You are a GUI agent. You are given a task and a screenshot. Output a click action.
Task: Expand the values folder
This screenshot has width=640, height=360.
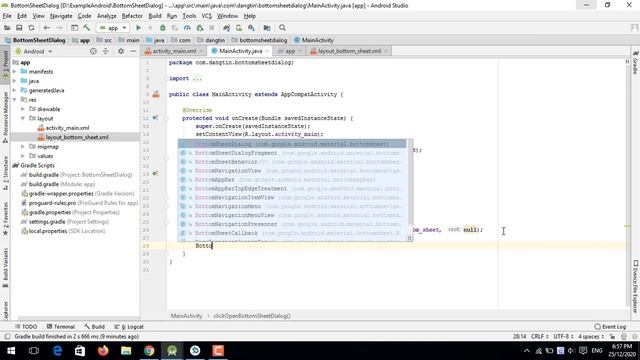pos(23,156)
